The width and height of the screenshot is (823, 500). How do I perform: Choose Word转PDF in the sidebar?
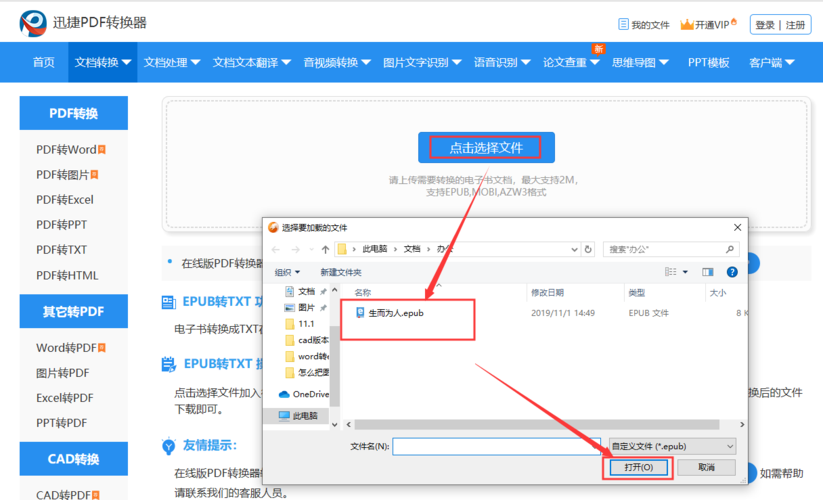pyautogui.click(x=71, y=347)
